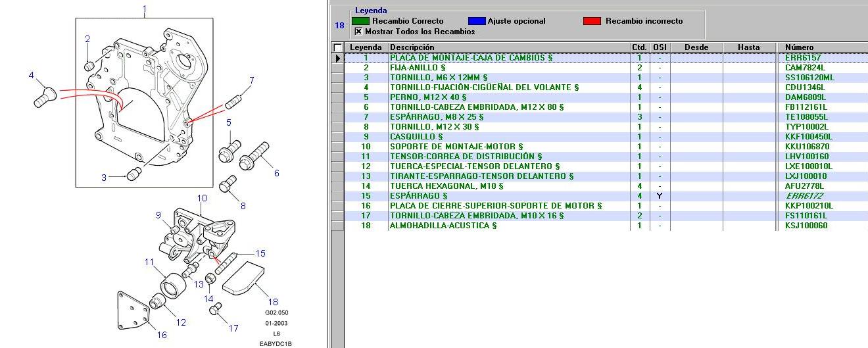Click the engine mount bracket part 10 drawing
868x348 pixels.
(x=196, y=232)
